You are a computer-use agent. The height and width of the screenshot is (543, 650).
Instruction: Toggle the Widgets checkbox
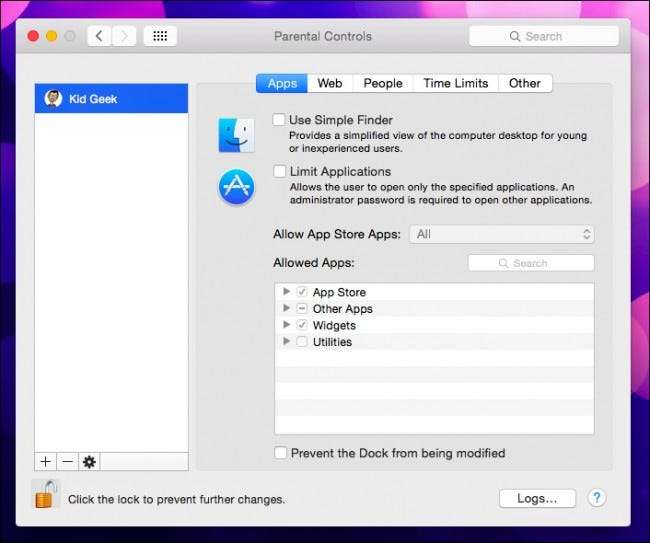click(302, 325)
